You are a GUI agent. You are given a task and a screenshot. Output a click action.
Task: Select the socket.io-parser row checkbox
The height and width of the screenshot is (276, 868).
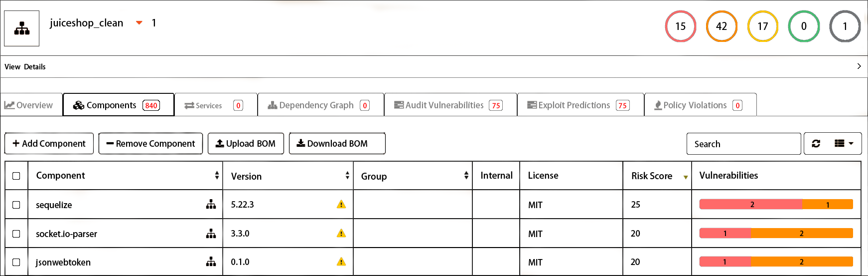pos(16,234)
